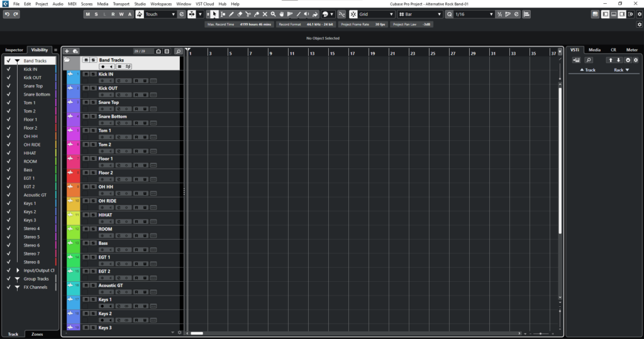Expand the Input/Output Channels folder

[x=17, y=270]
